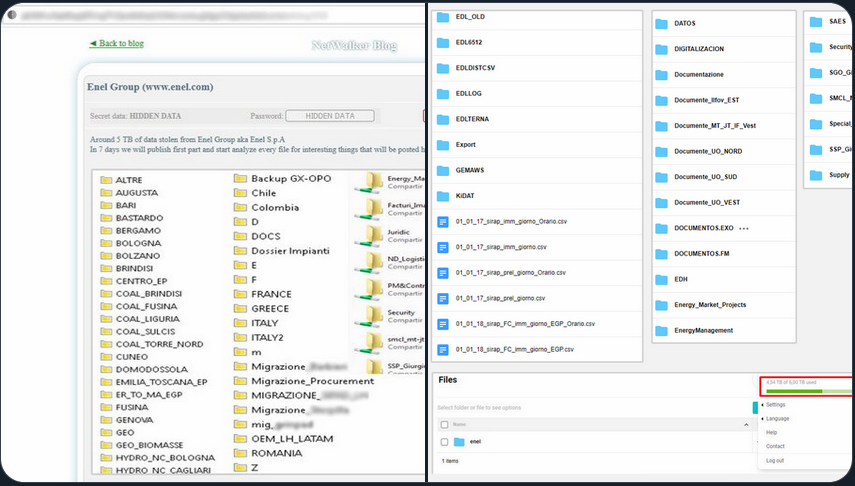Image resolution: width=855 pixels, height=486 pixels.
Task: Choose Contact from the account menu
Action: (775, 446)
